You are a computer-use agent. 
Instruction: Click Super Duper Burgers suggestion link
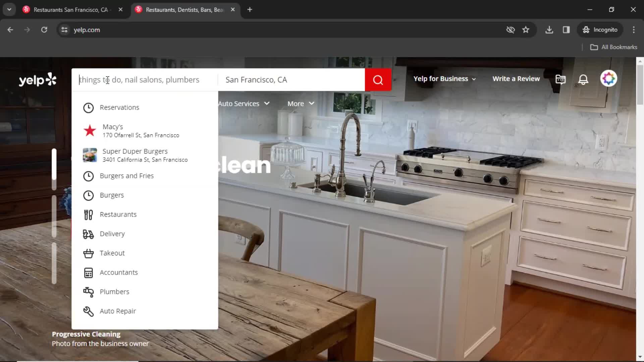tap(135, 155)
